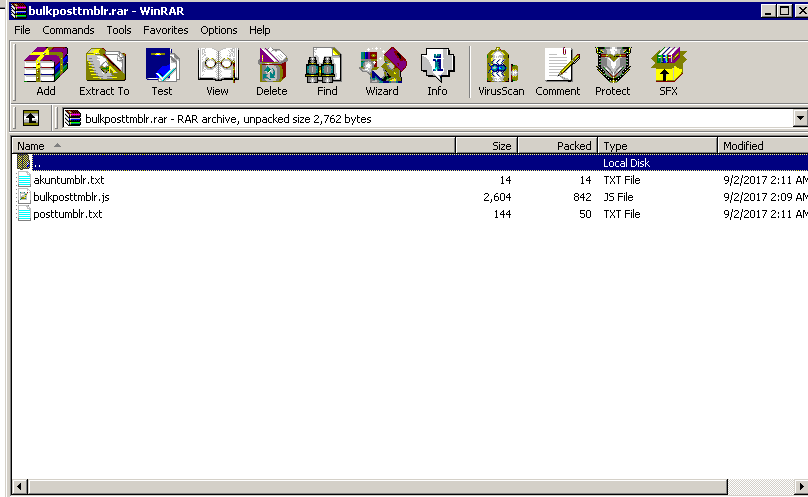
Task: Click the akuntumblr.txt file icon
Action: pyautogui.click(x=24, y=180)
